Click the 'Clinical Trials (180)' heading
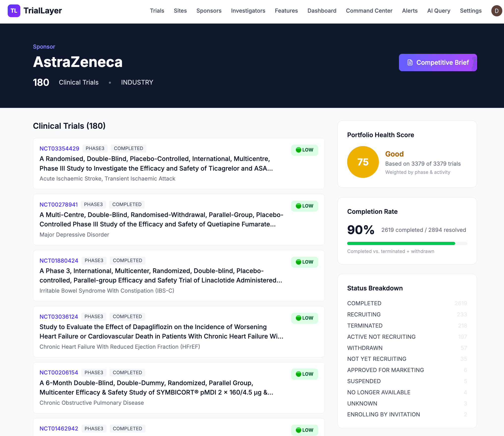The height and width of the screenshot is (436, 504). point(69,126)
